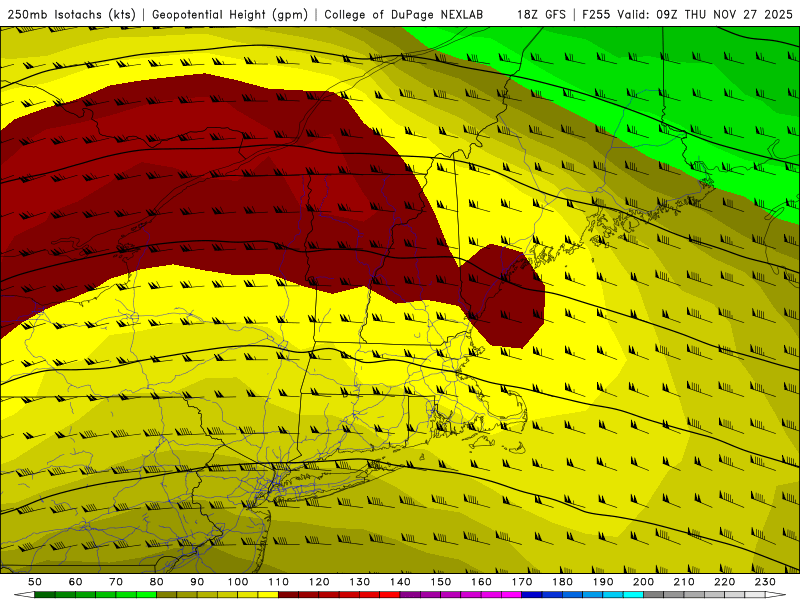The image size is (800, 600).
Task: Click the 140 knot legend label
Action: tap(400, 582)
